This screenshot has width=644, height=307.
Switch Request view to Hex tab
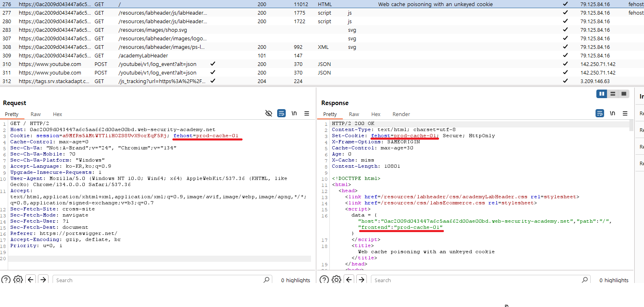click(x=57, y=114)
